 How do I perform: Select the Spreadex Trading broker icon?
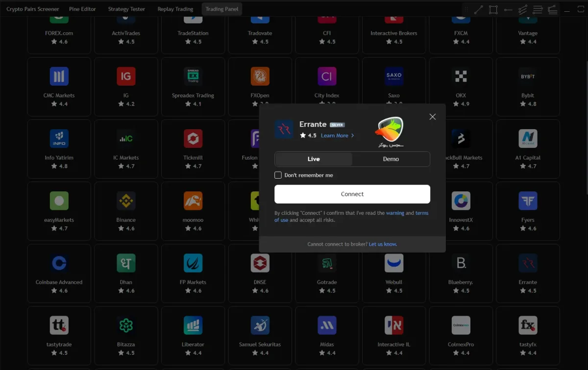(193, 76)
